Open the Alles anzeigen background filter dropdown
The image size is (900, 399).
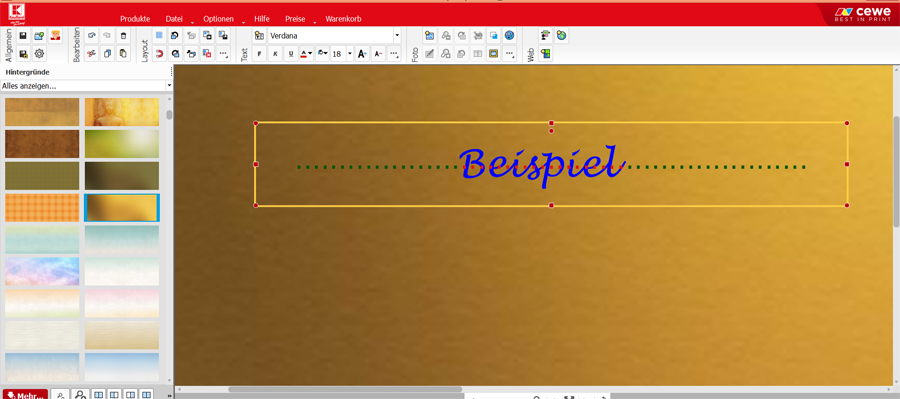click(x=86, y=86)
